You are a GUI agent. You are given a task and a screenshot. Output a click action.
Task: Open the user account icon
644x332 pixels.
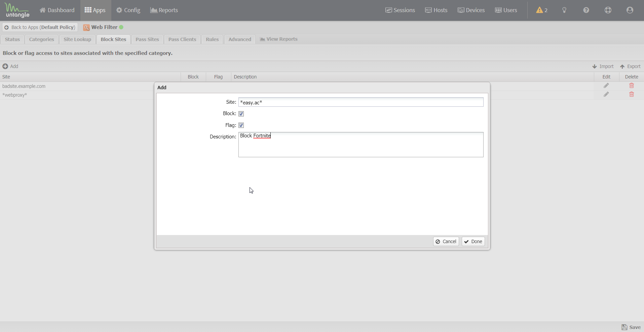pyautogui.click(x=630, y=10)
